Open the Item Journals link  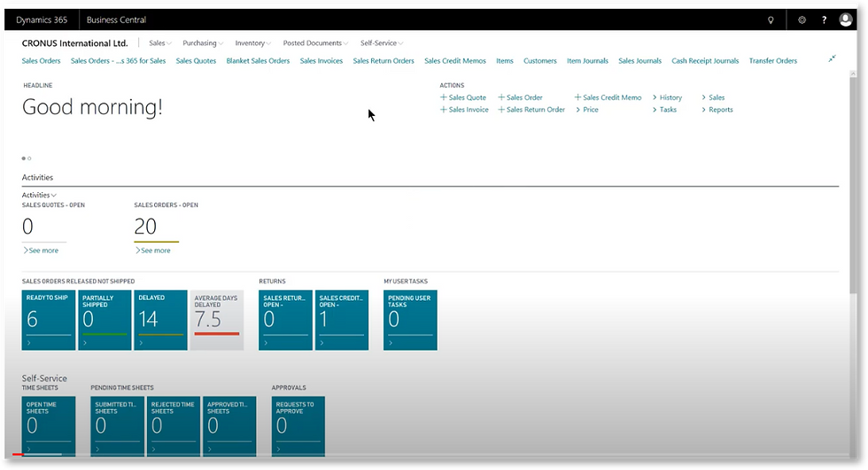(x=587, y=61)
